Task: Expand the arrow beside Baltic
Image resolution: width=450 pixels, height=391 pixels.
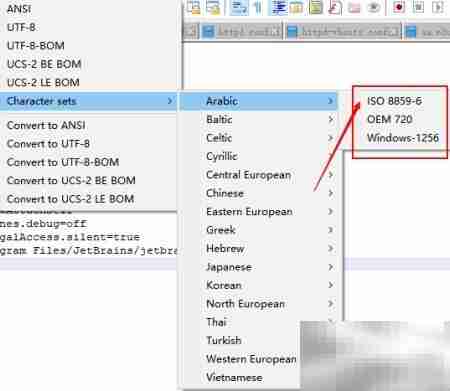Action: 330,119
